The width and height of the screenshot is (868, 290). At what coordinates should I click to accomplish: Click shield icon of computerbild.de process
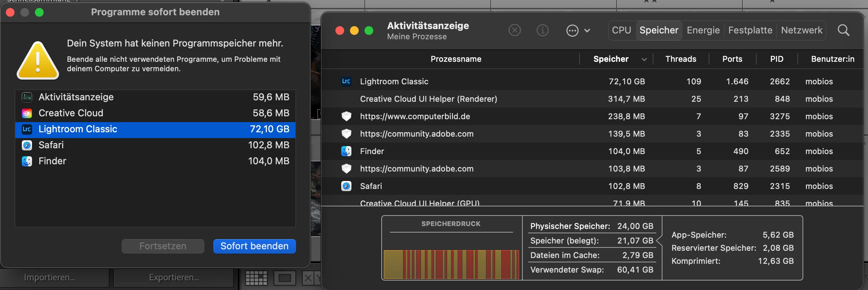click(346, 116)
